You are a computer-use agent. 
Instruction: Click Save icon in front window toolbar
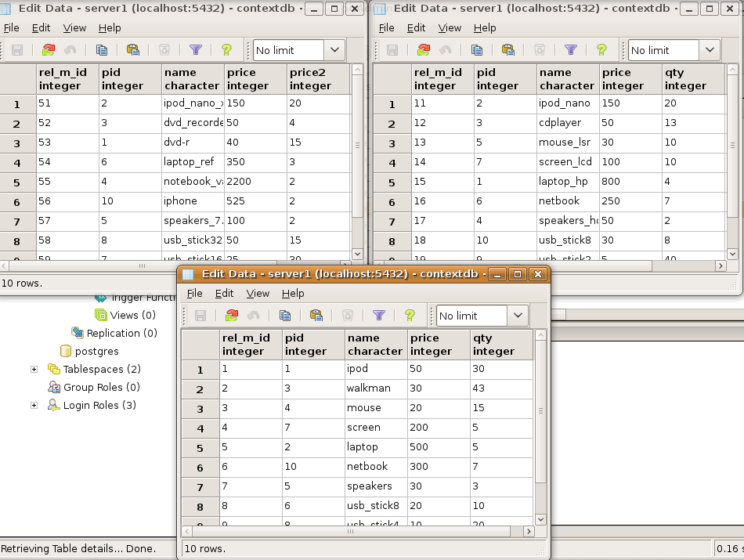click(x=200, y=316)
